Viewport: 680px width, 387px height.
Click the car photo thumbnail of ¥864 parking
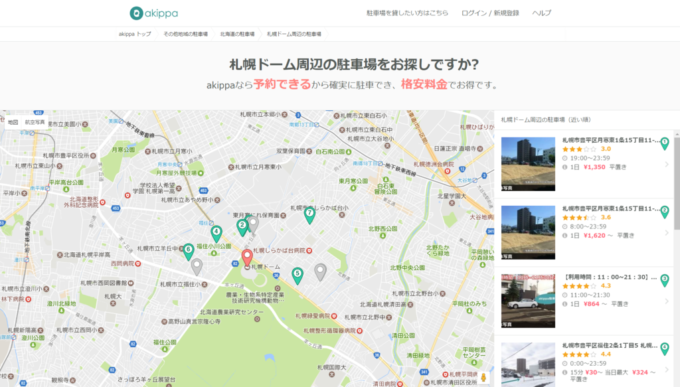[528, 301]
